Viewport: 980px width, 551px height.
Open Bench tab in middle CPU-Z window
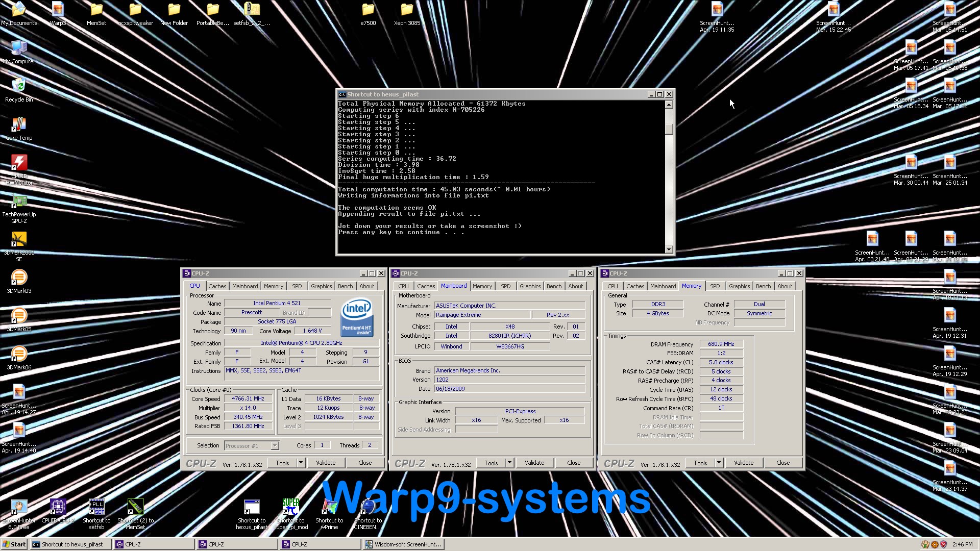click(554, 286)
